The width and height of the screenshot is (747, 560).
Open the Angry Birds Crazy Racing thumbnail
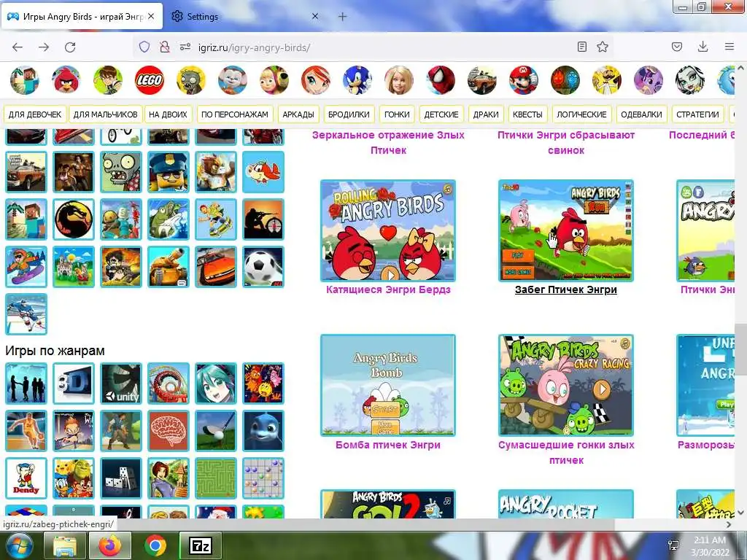[566, 385]
